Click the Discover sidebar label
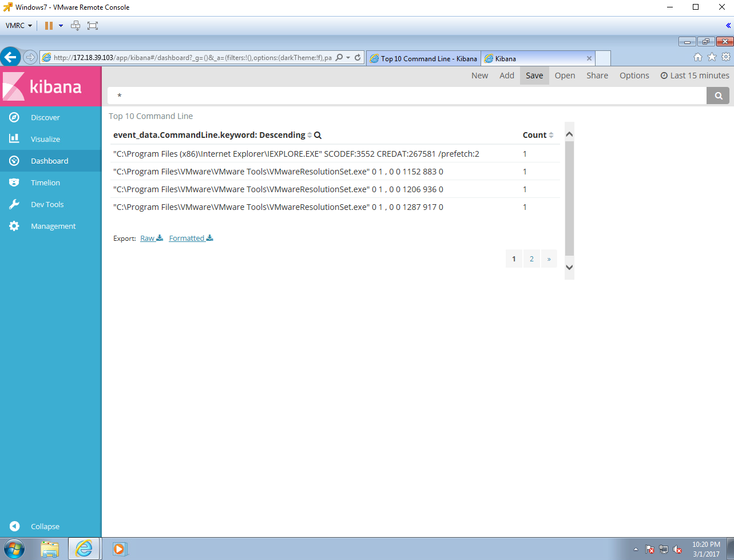Screen dimensions: 734x560 (45, 117)
